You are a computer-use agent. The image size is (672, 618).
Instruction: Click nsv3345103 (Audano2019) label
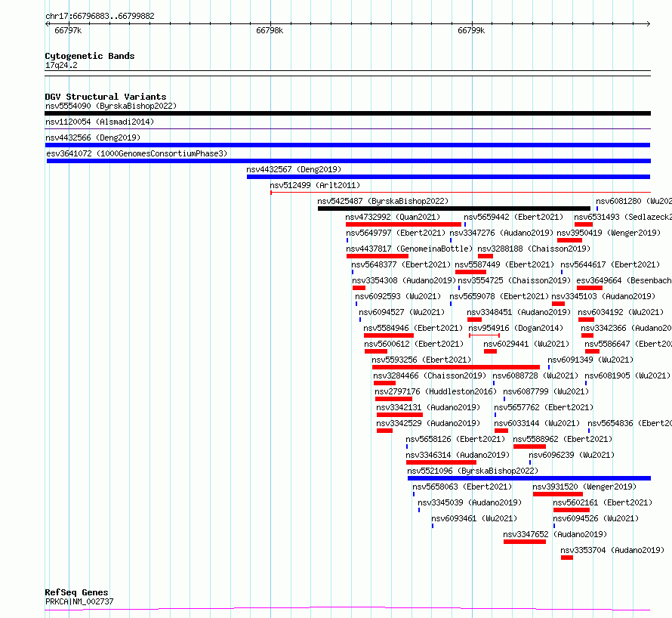click(603, 296)
